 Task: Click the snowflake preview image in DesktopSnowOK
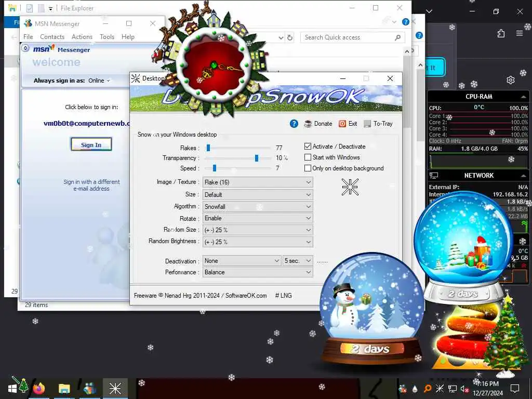350,187
